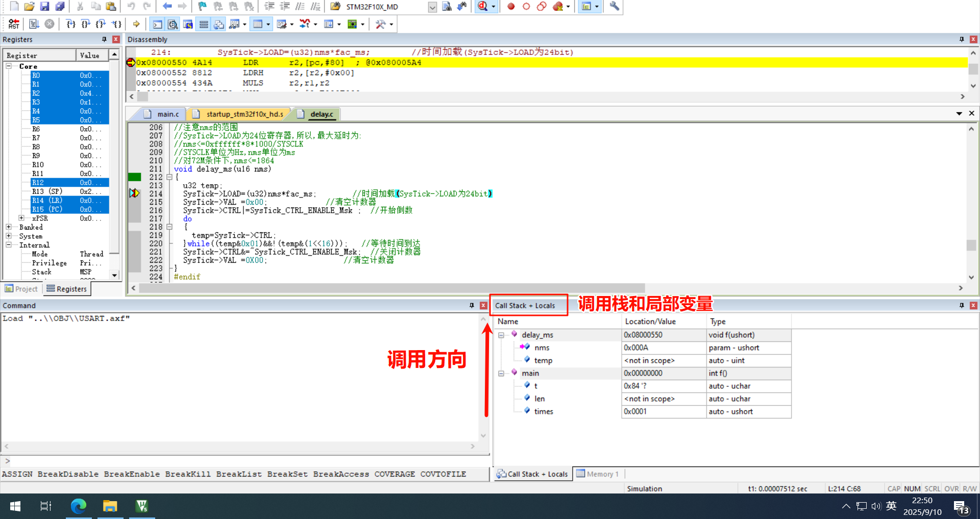Viewport: 980px width, 519px height.
Task: Collapse the delay_ms call stack entry
Action: click(501, 335)
